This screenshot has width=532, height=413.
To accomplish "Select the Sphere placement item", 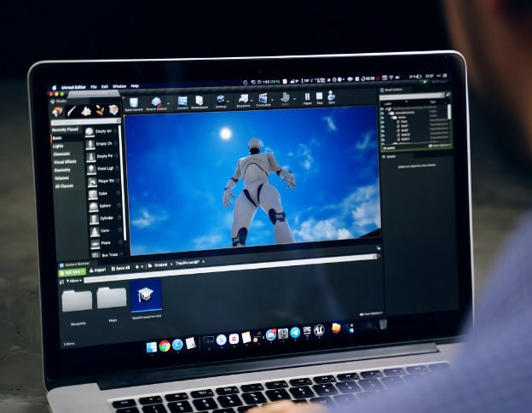I will click(104, 206).
